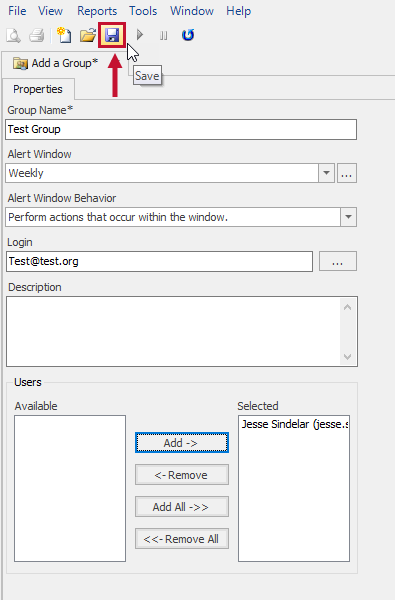The image size is (395, 600).
Task: Click the ellipsis button beside Alert Window
Action: 347,173
